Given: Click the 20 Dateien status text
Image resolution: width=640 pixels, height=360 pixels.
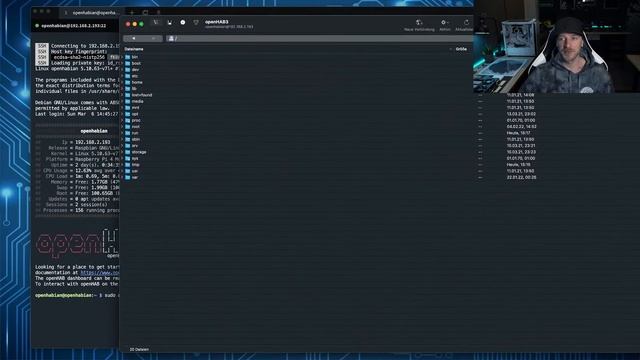Looking at the screenshot, I should (139, 349).
